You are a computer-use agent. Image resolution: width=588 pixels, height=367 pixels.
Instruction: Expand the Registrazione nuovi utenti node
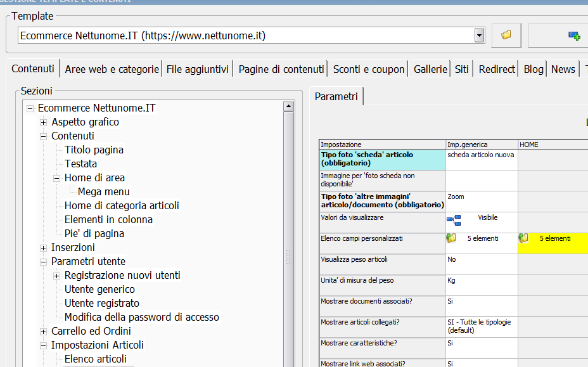[x=56, y=276]
